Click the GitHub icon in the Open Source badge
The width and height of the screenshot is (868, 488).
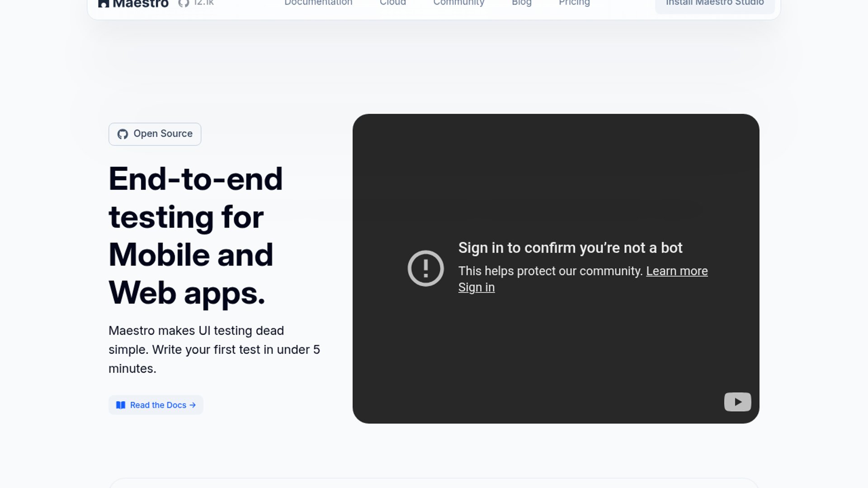tap(123, 134)
